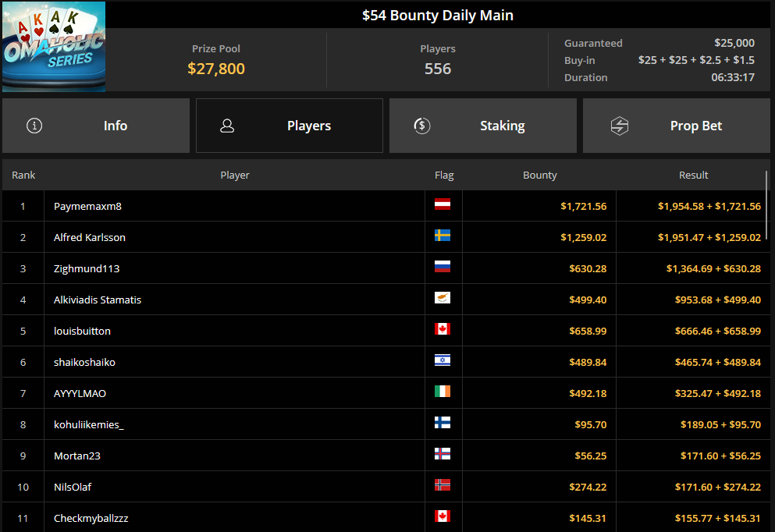Click rank 10 cell

coord(23,487)
